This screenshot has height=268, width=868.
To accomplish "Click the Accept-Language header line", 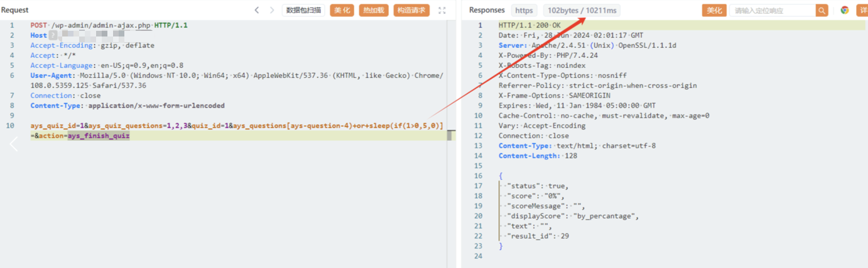I will point(107,65).
